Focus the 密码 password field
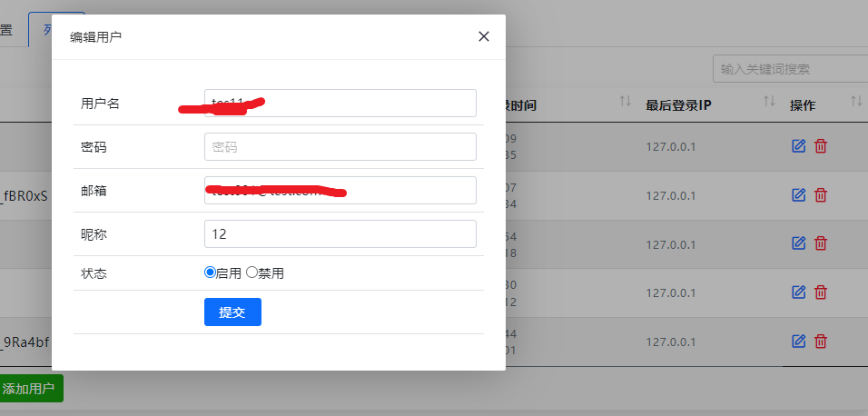This screenshot has width=868, height=416. [x=340, y=147]
